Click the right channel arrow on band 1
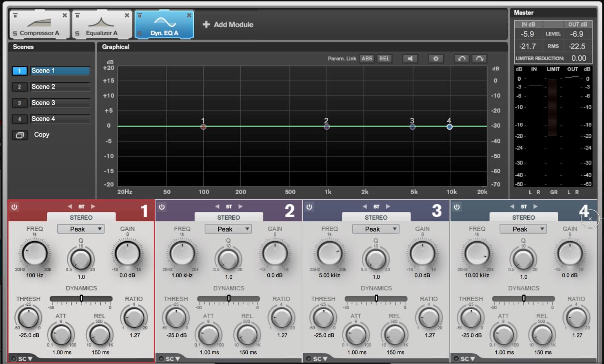Image resolution: width=604 pixels, height=364 pixels. coord(93,207)
